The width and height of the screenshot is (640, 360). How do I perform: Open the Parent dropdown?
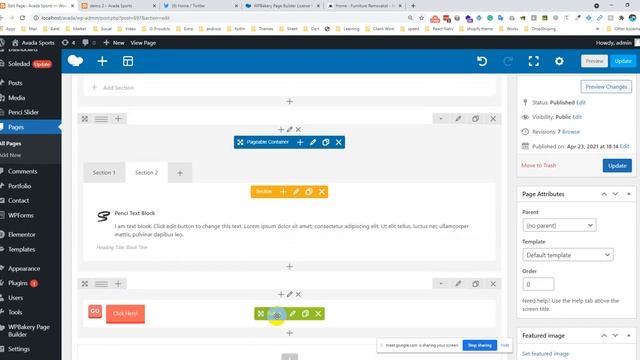coord(559,225)
